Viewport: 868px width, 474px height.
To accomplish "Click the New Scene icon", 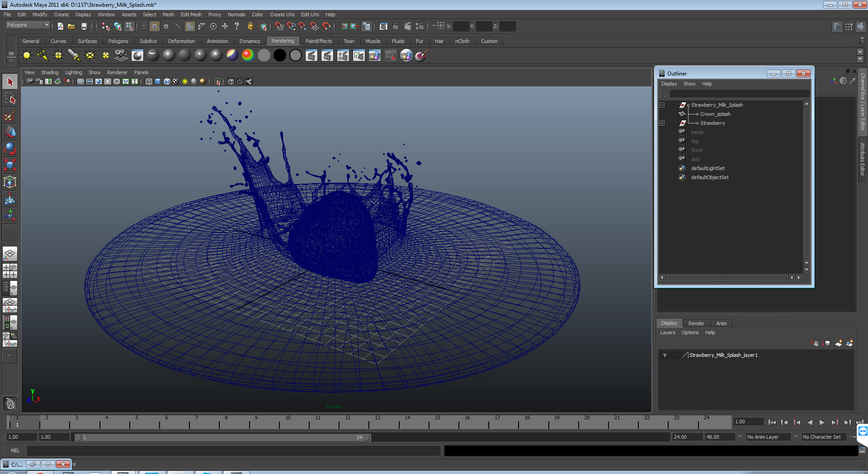I will click(x=60, y=26).
